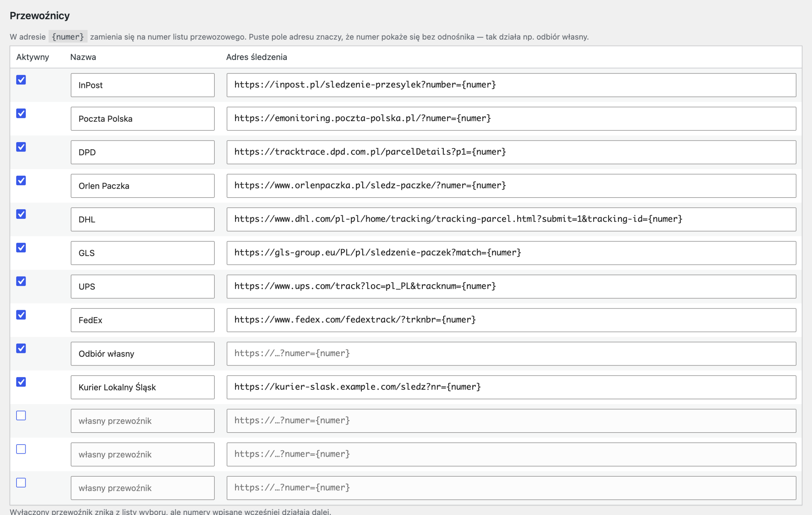Edit the inpost.pl tracking URL field

[x=511, y=85]
